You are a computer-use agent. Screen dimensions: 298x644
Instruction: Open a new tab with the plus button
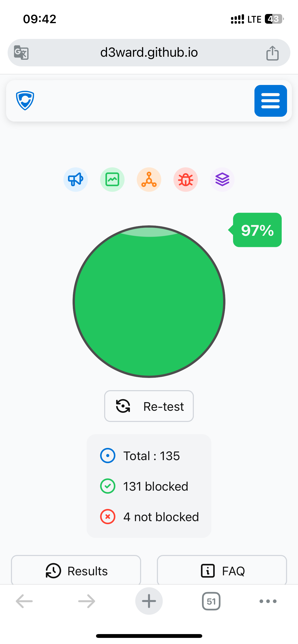pos(149,601)
